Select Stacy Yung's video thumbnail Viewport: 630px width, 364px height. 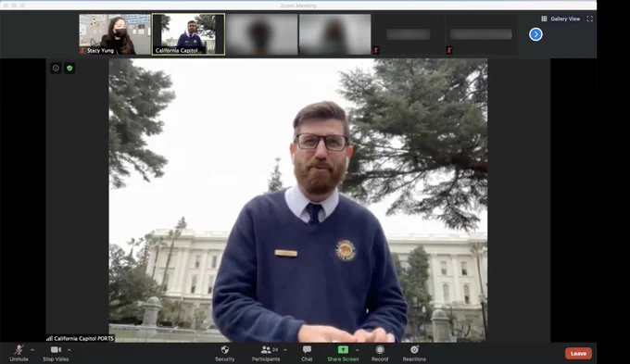115,34
